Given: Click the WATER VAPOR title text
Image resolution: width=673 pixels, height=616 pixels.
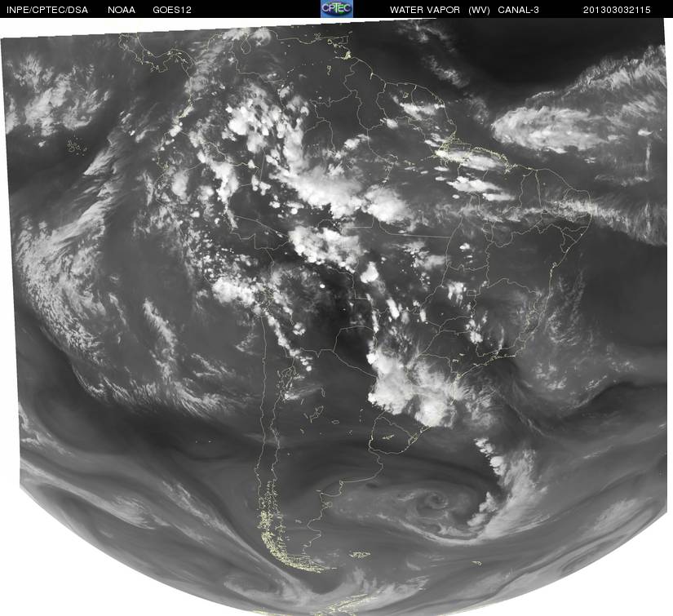Looking at the screenshot, I should pos(424,10).
